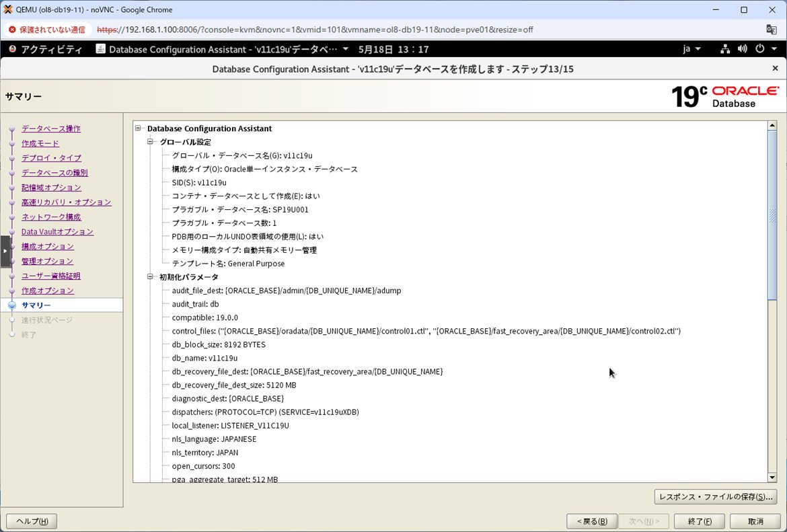This screenshot has height=532, width=787.
Task: Select the db_block_size: 8192 BYTES row
Action: click(x=219, y=345)
